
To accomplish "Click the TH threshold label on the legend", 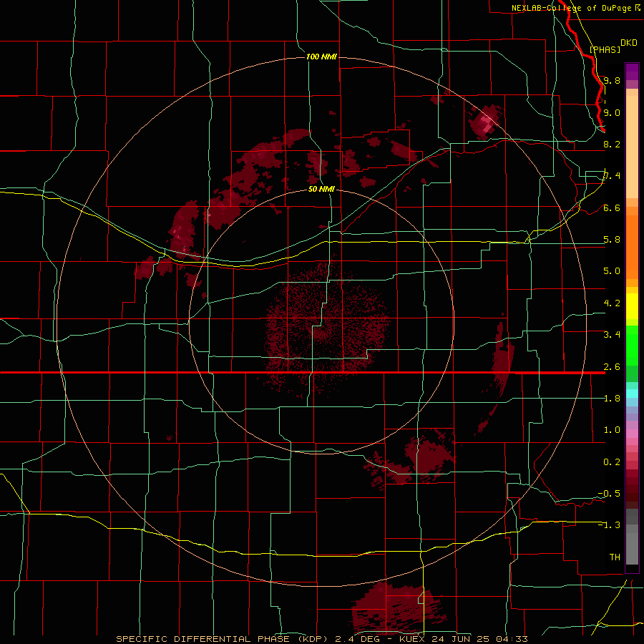I will click(x=615, y=557).
